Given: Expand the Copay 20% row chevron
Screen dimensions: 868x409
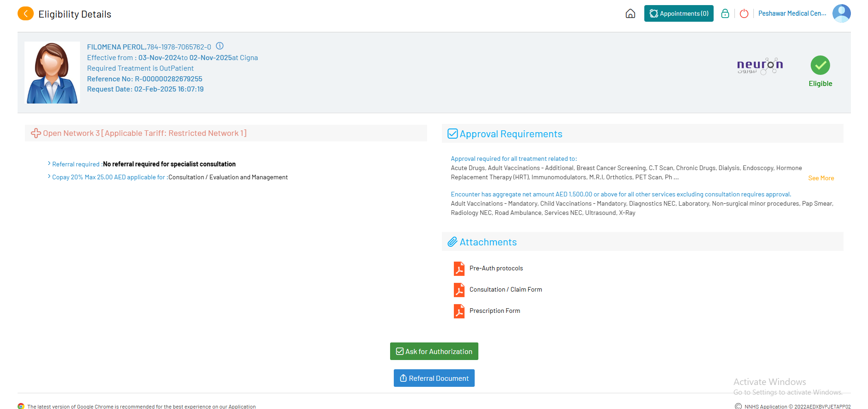Looking at the screenshot, I should click(x=49, y=177).
